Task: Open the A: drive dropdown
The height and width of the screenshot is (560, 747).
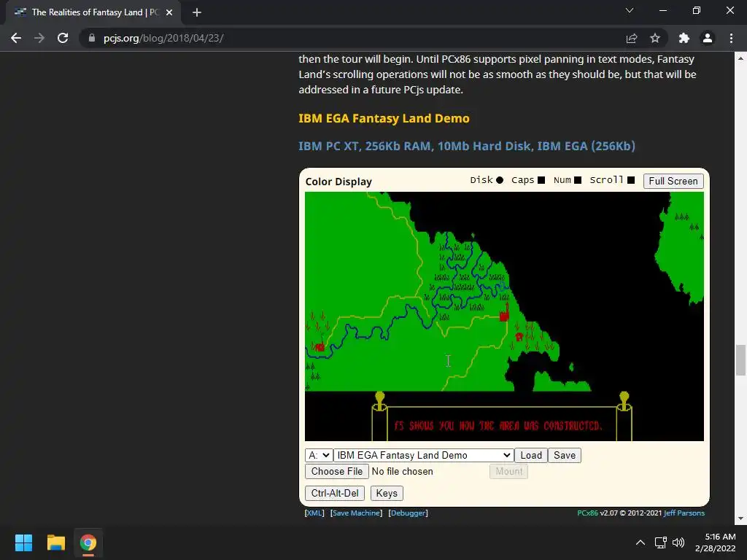Action: (x=319, y=455)
